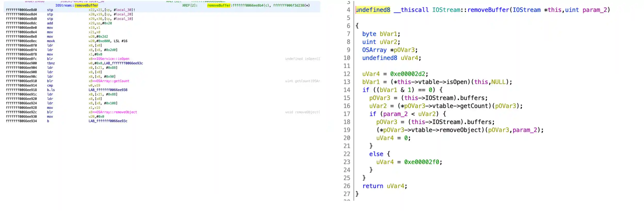644x211 pixels.
Task: Click operand x8,[x8, #0x90]
Action: [102, 77]
